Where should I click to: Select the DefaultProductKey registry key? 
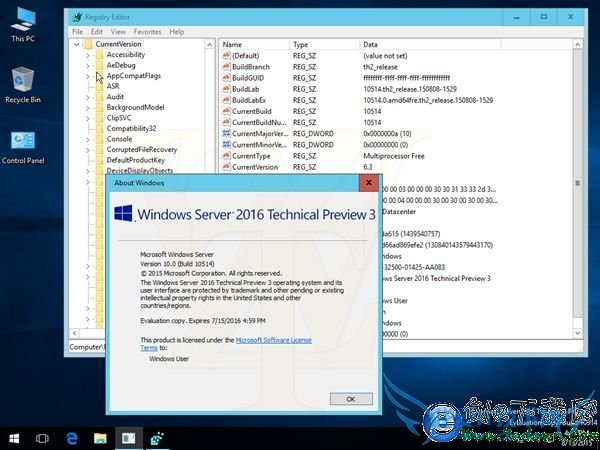(135, 160)
